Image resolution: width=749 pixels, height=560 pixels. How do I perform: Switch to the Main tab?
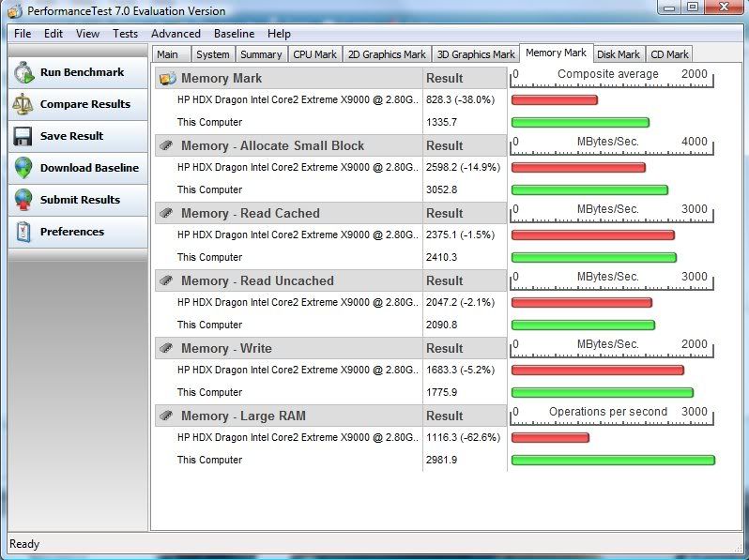(171, 54)
